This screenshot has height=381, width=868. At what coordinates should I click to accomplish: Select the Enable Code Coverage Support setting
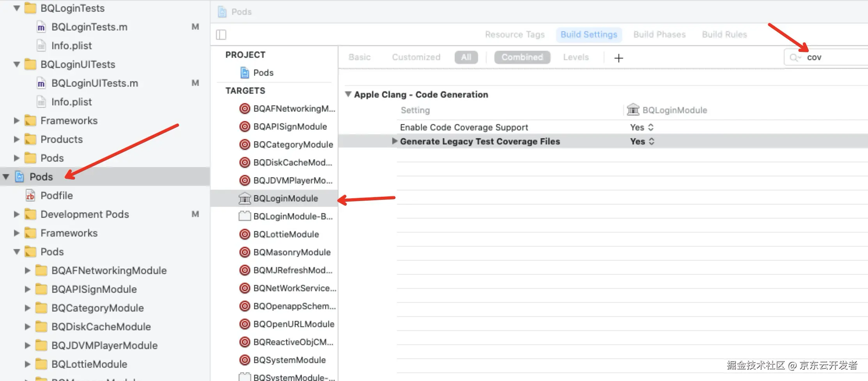[x=464, y=127]
